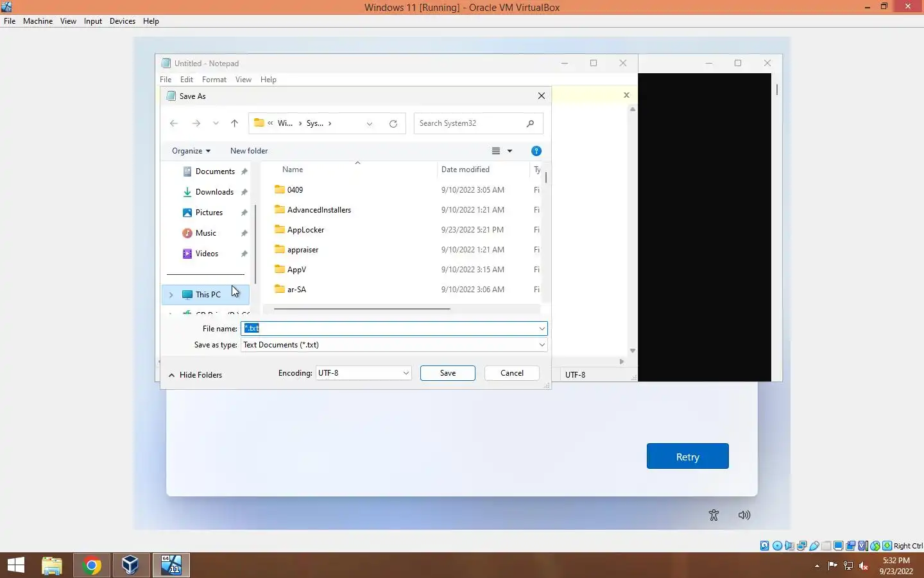Click the Save button
Viewport: 924px width, 578px height.
coord(448,373)
